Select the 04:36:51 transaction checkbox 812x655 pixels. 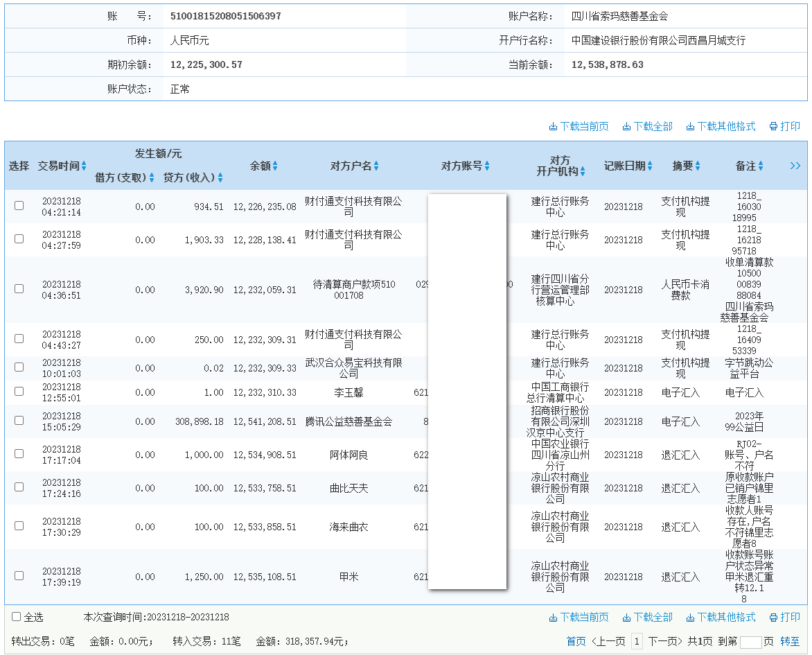(19, 288)
